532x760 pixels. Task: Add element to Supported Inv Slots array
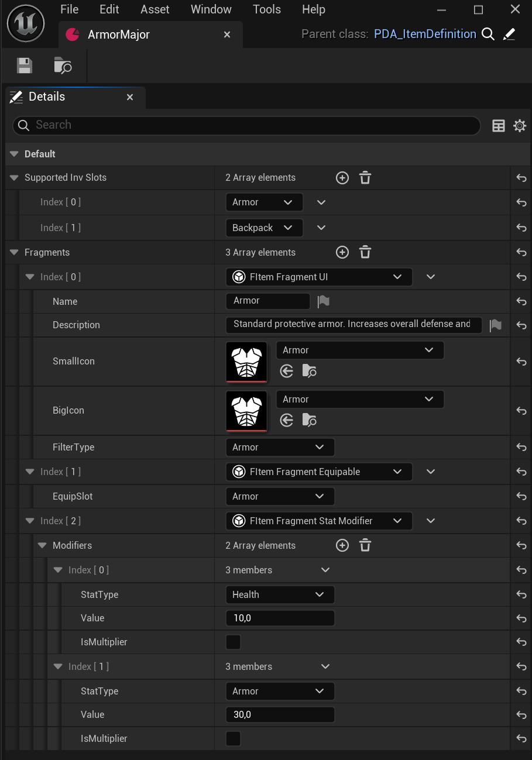pyautogui.click(x=342, y=178)
